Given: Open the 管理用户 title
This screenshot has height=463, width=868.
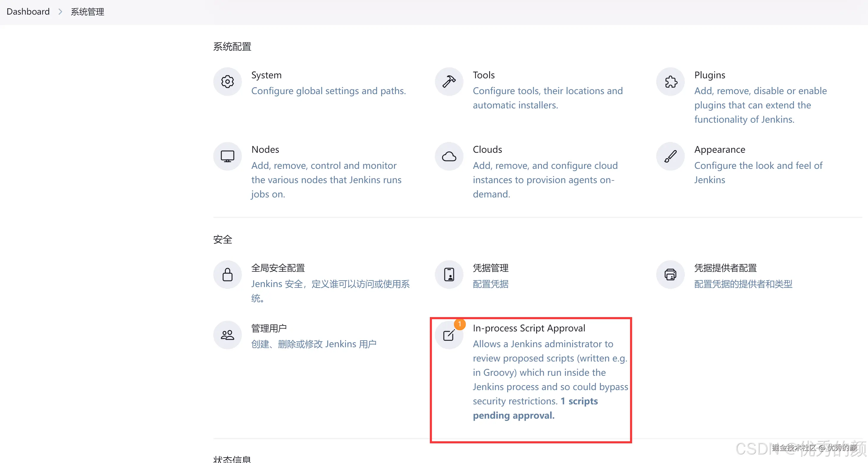Looking at the screenshot, I should coord(269,328).
